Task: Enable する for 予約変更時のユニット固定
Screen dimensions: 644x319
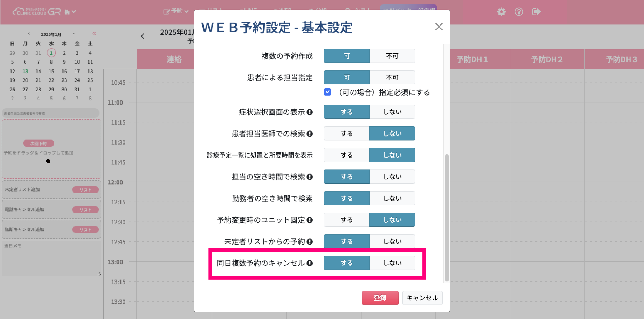Action: click(x=347, y=220)
